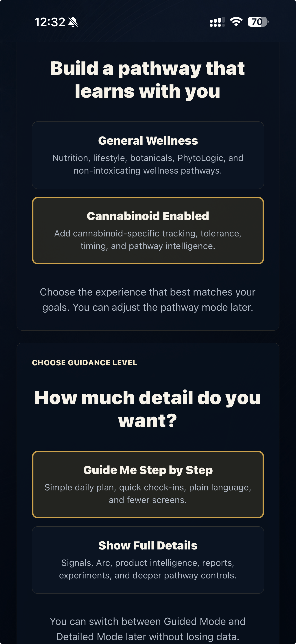Choose the Cannabinoid Enabled pathway card
Image resolution: width=296 pixels, height=644 pixels.
[x=148, y=231]
